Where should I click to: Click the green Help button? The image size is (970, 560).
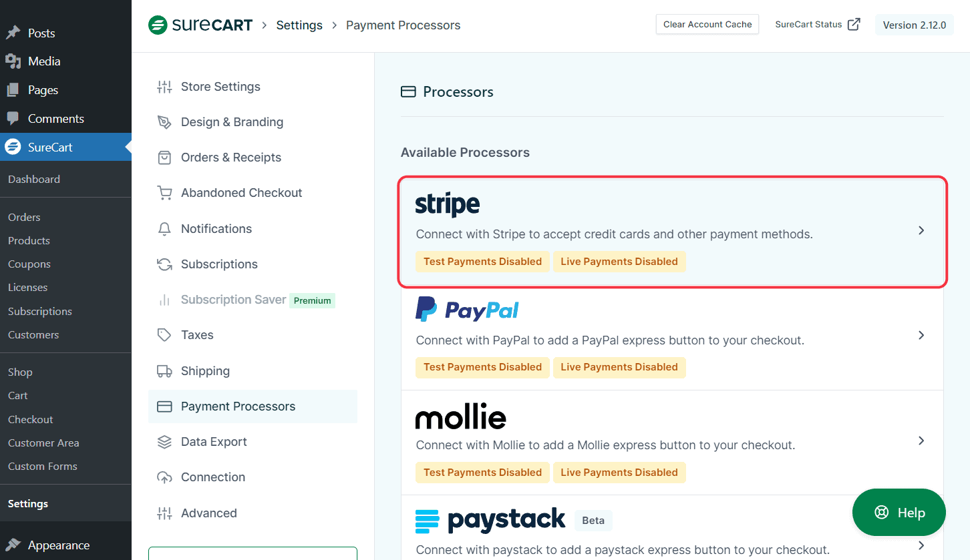click(x=899, y=513)
